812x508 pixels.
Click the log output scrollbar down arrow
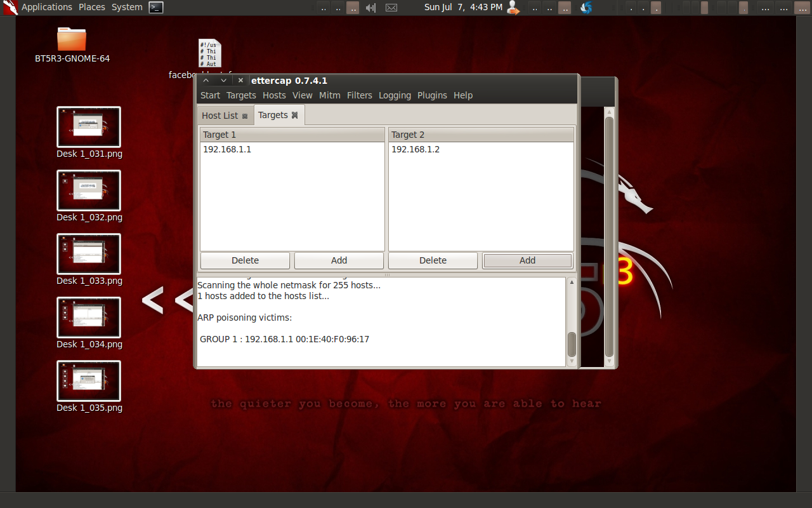572,361
